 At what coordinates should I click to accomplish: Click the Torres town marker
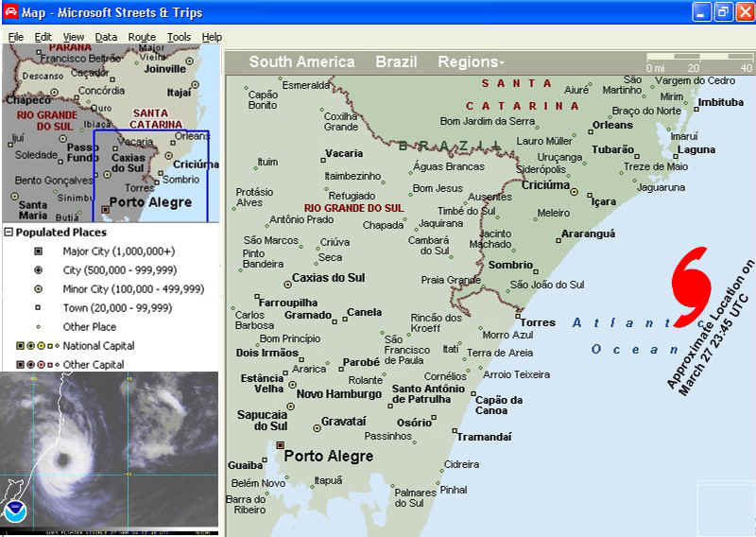[518, 317]
